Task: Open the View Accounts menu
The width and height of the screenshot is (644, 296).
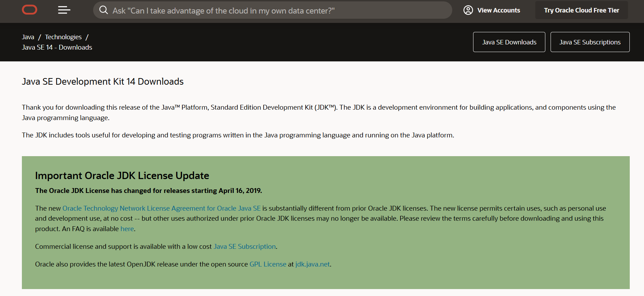Action: point(492,10)
